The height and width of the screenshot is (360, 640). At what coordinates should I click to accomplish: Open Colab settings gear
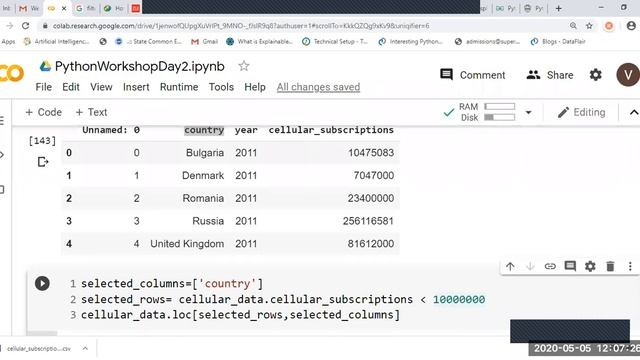[596, 75]
